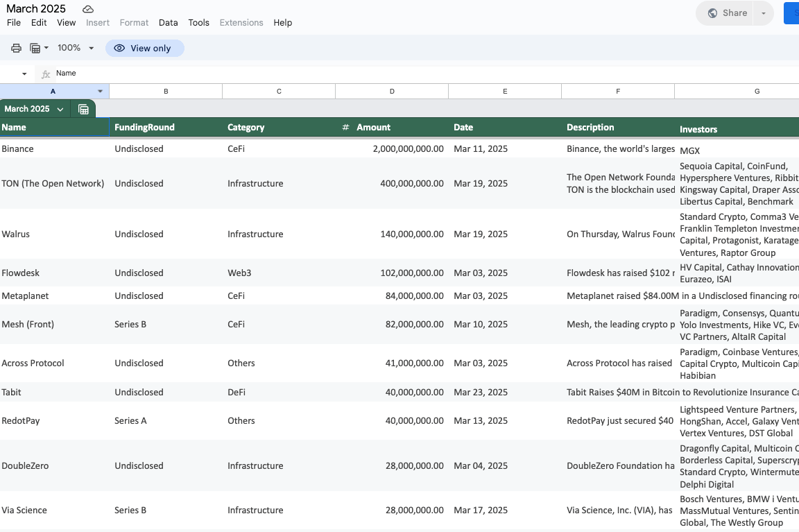Image resolution: width=799 pixels, height=532 pixels.
Task: Open the Help menu
Action: coord(283,22)
